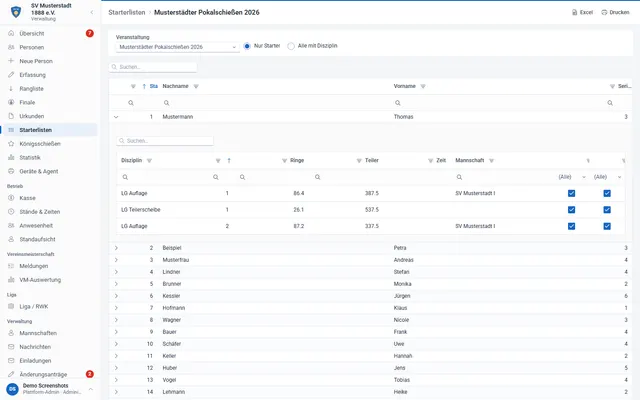Collapse the Mustermann row
640x400 pixels.
[116, 117]
